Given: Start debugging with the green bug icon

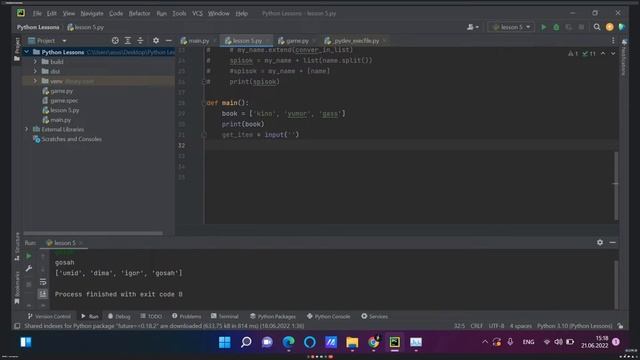Looking at the screenshot, I should coord(556,27).
